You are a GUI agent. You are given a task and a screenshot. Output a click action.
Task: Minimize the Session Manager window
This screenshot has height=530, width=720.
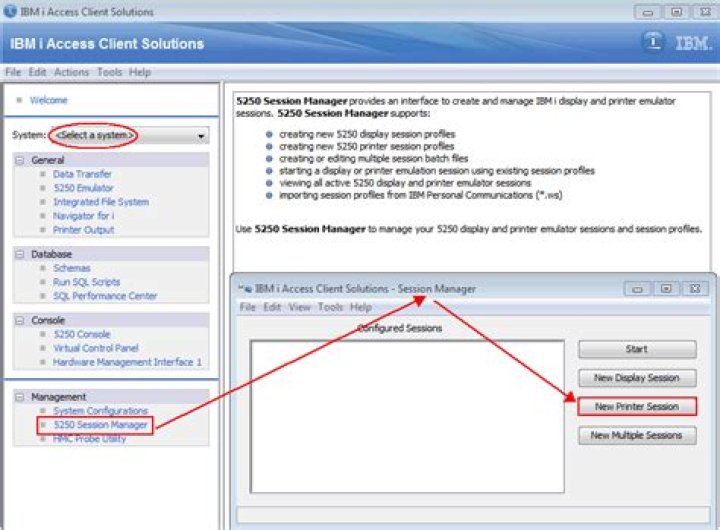[x=637, y=289]
